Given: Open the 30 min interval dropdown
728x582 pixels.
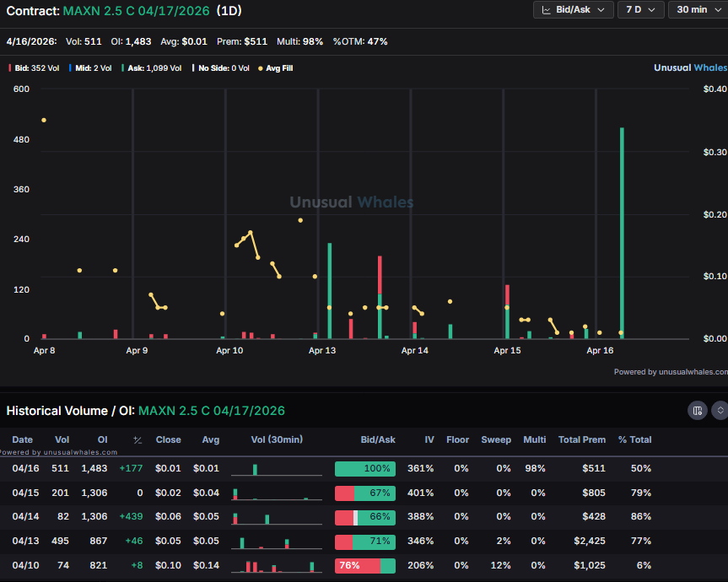Looking at the screenshot, I should pos(698,10).
